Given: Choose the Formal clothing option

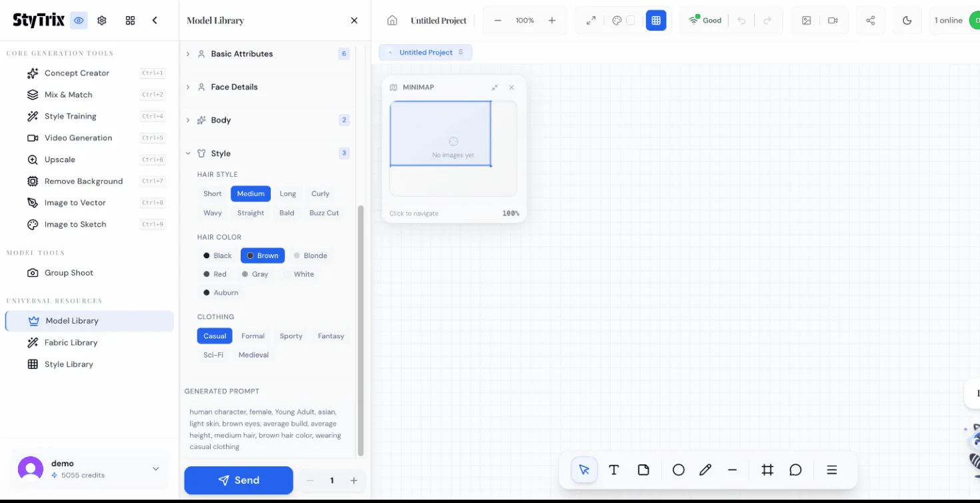Looking at the screenshot, I should (x=253, y=336).
